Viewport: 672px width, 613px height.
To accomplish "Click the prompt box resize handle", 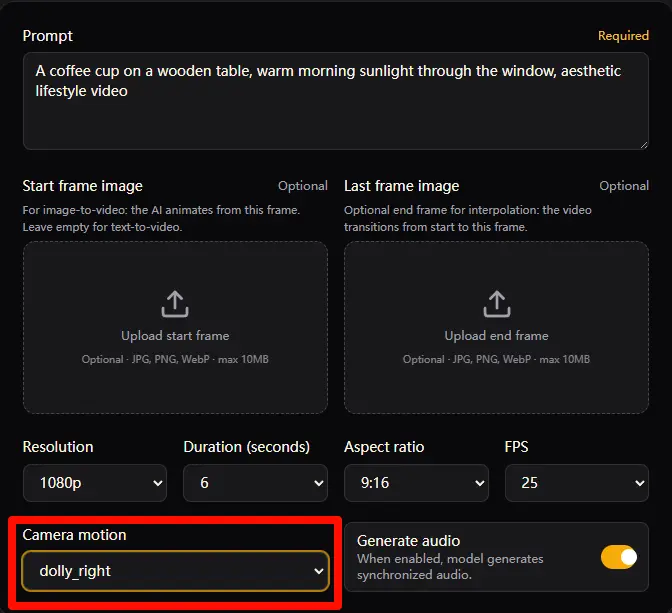I will (x=642, y=143).
